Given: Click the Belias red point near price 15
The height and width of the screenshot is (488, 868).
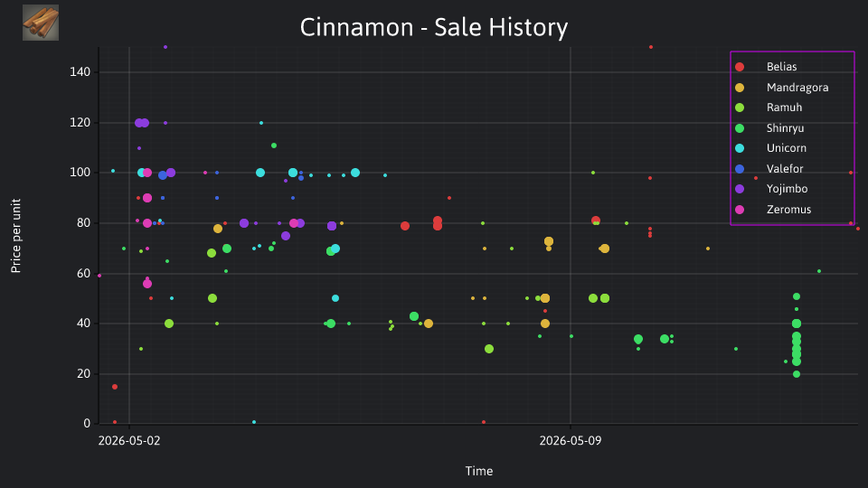Looking at the screenshot, I should coord(115,387).
